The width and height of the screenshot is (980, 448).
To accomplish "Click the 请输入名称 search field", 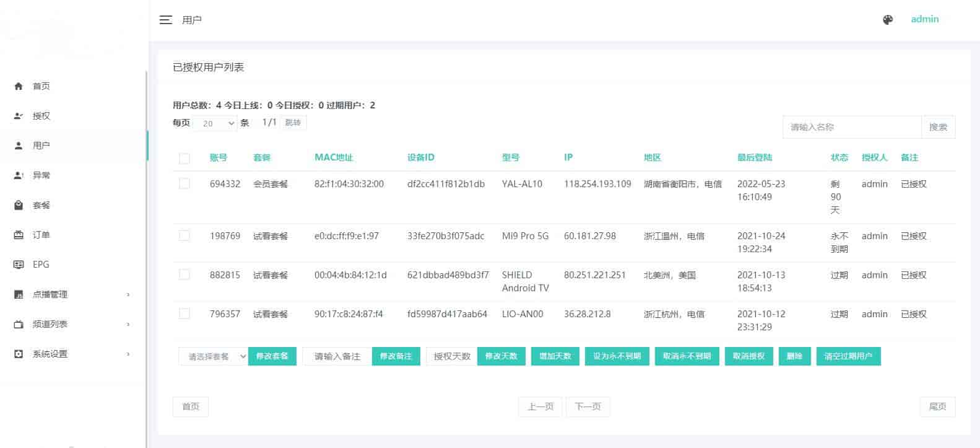I will 852,127.
